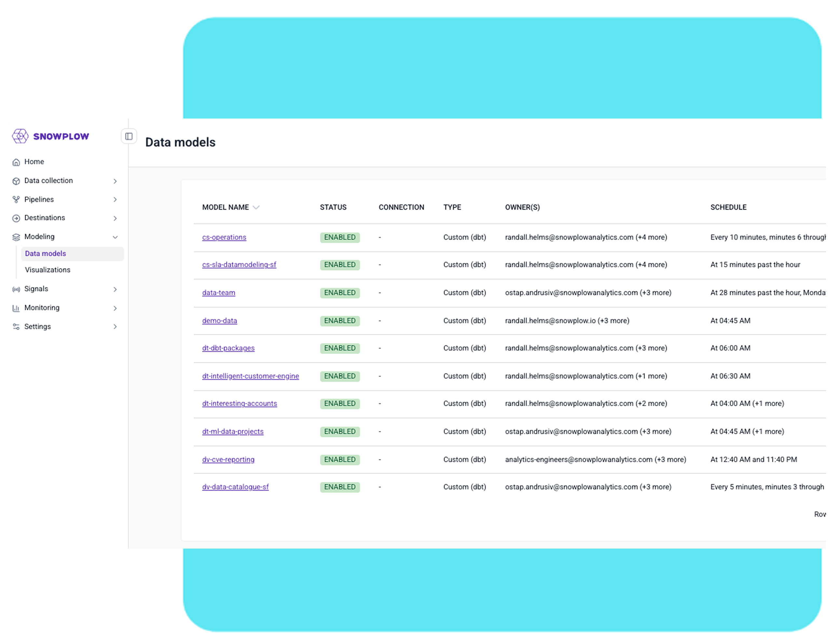The height and width of the screenshot is (644, 840).
Task: Click the Data collection cube icon
Action: 16,181
